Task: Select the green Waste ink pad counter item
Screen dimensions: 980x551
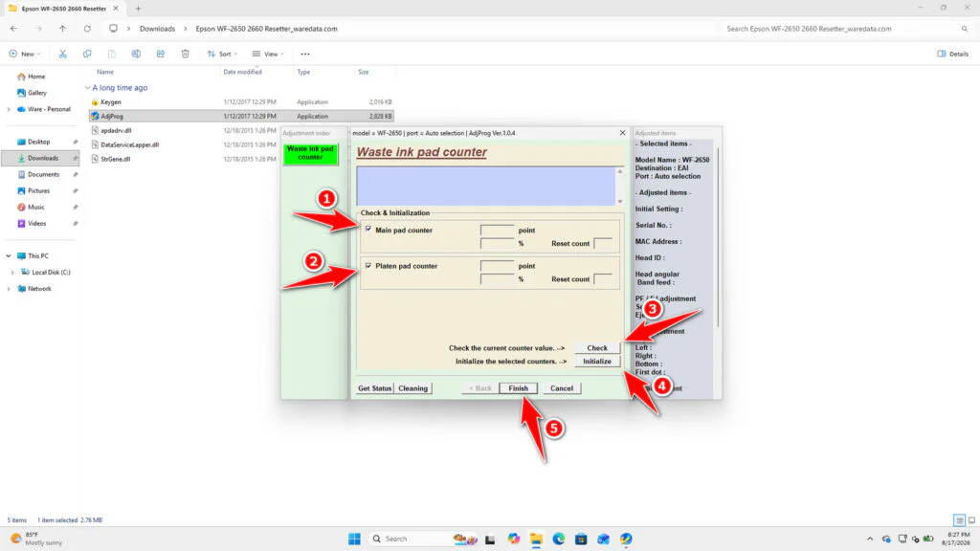Action: coord(311,153)
